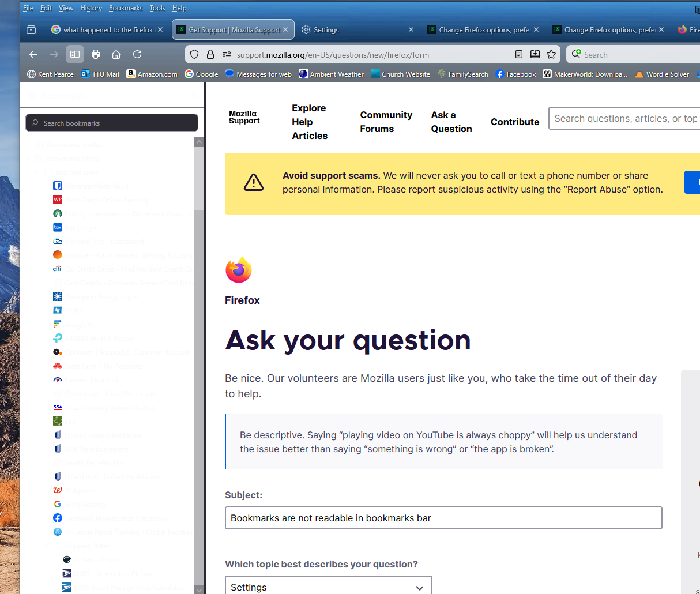Open FamilySearch from the bookmarks toolbar

click(x=462, y=74)
